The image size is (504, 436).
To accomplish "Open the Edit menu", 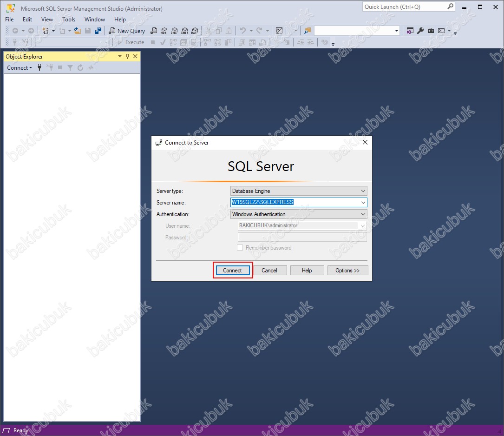I will pos(27,20).
